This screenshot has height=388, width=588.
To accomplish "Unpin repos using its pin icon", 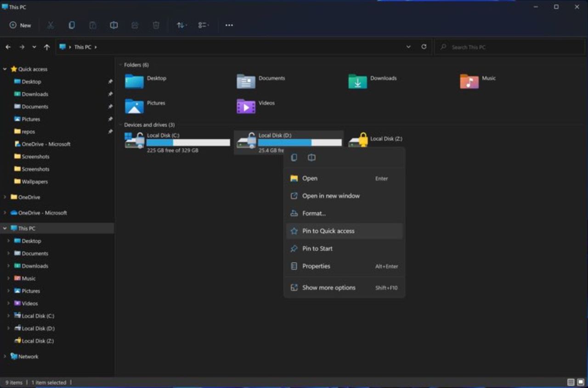I will pyautogui.click(x=110, y=131).
